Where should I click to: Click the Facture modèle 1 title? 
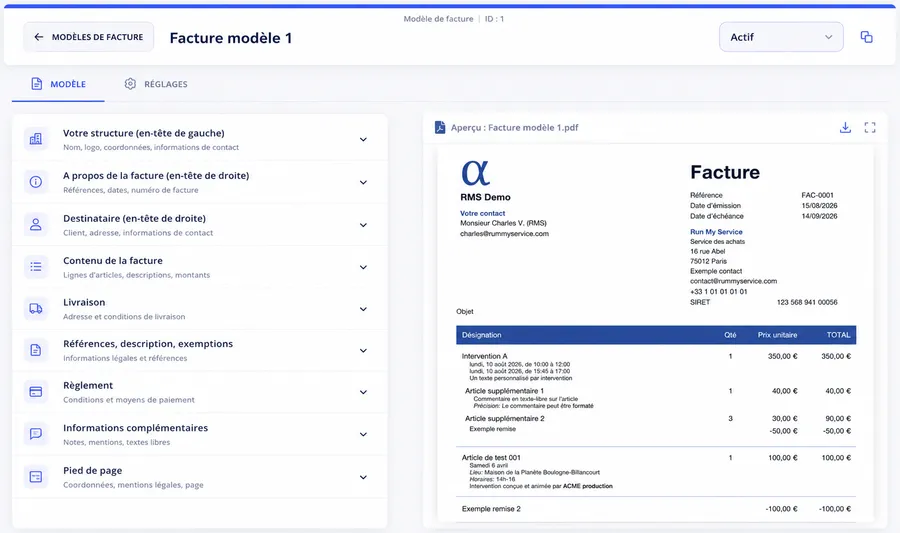231,38
